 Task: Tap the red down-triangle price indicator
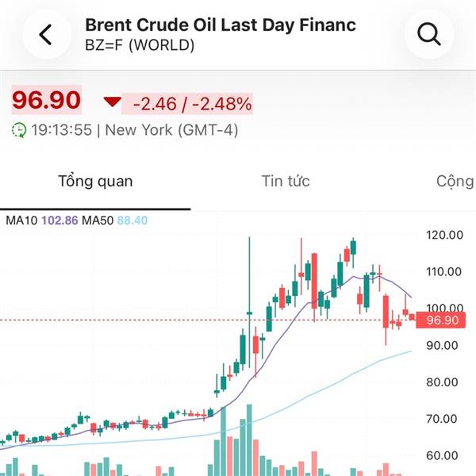coord(113,102)
